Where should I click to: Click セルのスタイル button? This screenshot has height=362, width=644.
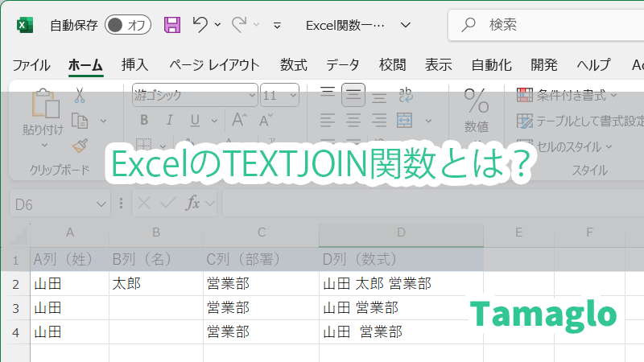(564, 146)
